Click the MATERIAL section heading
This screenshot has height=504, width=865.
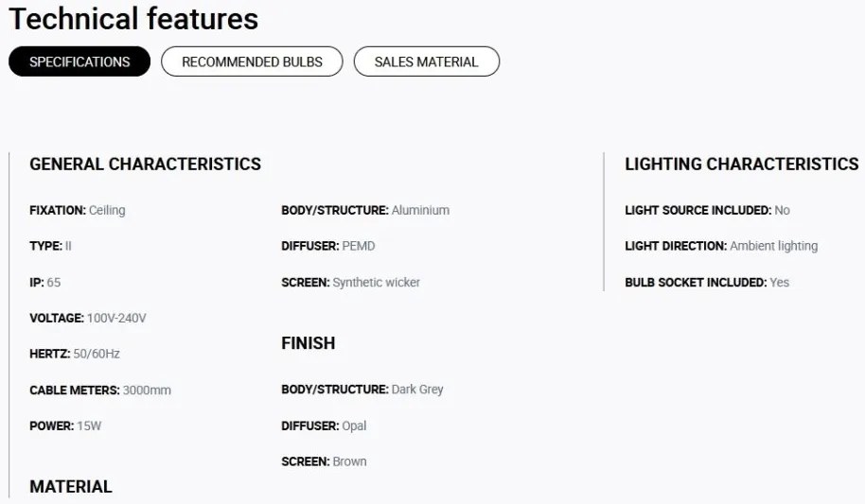(71, 486)
